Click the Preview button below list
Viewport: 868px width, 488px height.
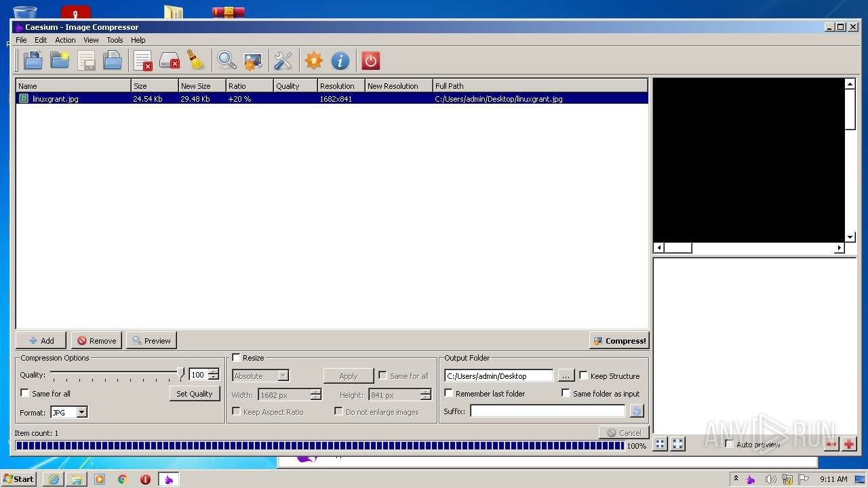(x=151, y=340)
